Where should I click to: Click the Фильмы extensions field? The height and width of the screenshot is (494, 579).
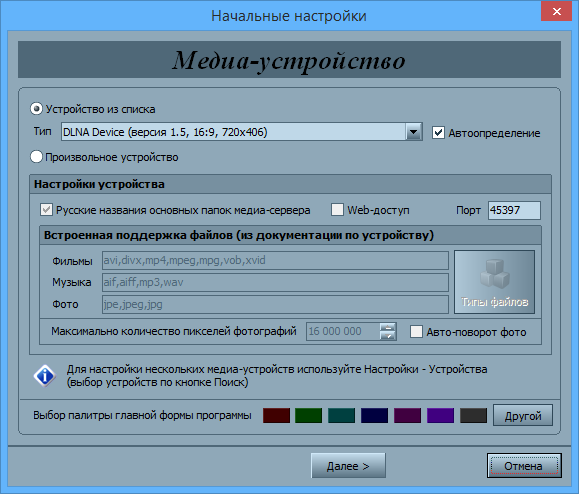pyautogui.click(x=275, y=260)
